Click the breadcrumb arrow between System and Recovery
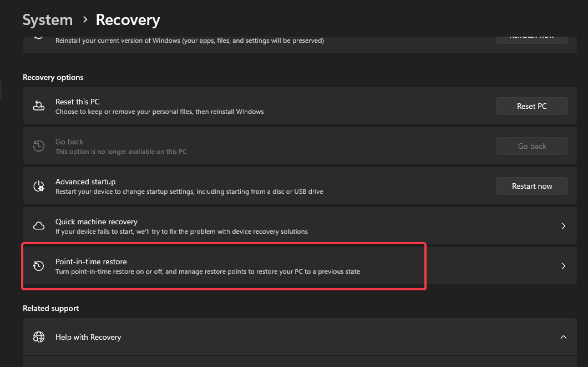588x367 pixels. (85, 20)
